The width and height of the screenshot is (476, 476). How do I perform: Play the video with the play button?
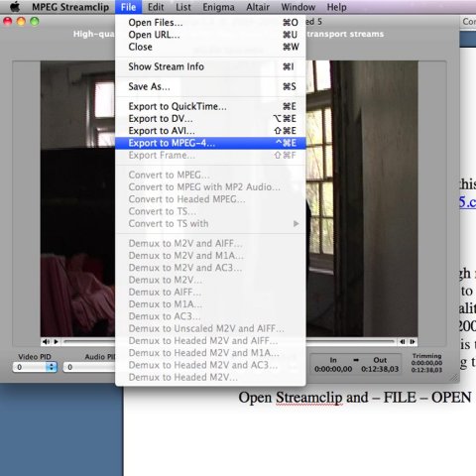tap(57, 341)
